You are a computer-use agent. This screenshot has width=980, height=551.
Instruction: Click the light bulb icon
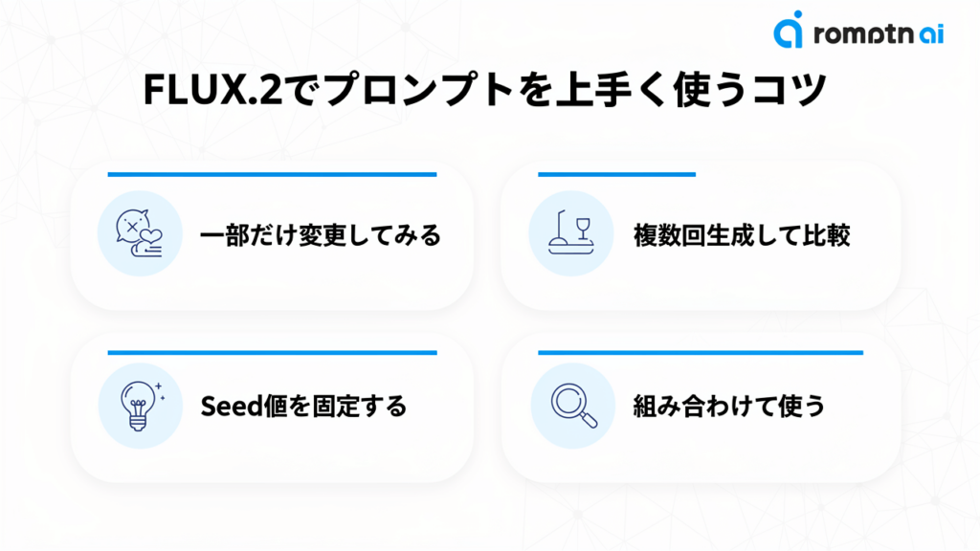(141, 406)
